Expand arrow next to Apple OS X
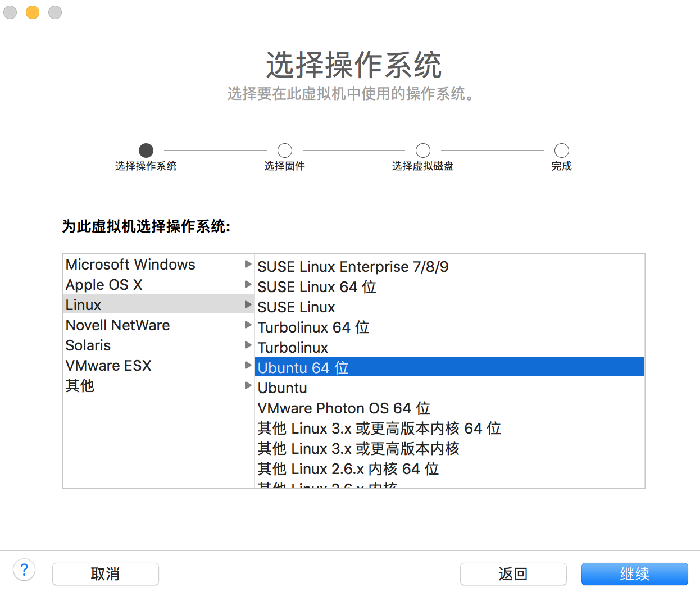 tap(248, 284)
